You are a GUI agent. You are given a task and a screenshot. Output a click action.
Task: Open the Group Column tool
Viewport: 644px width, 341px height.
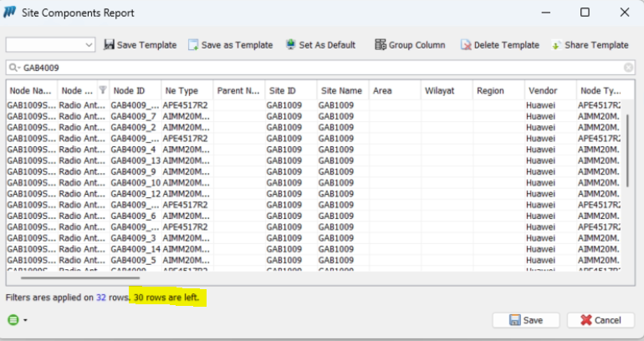380,45
